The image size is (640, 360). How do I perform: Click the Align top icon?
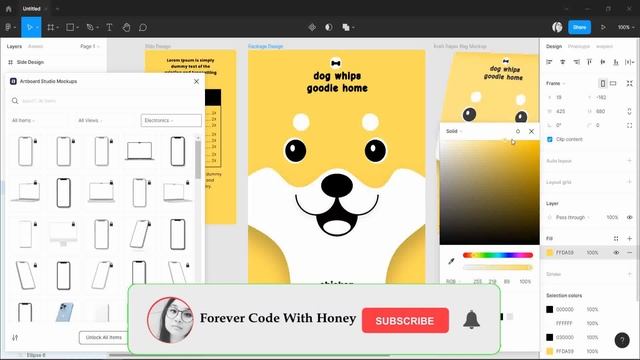[x=589, y=62]
